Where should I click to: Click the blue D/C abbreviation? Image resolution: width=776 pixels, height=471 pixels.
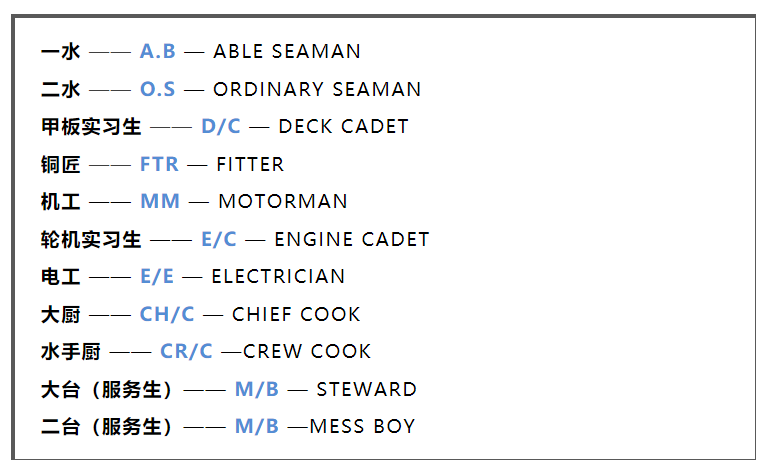(221, 127)
